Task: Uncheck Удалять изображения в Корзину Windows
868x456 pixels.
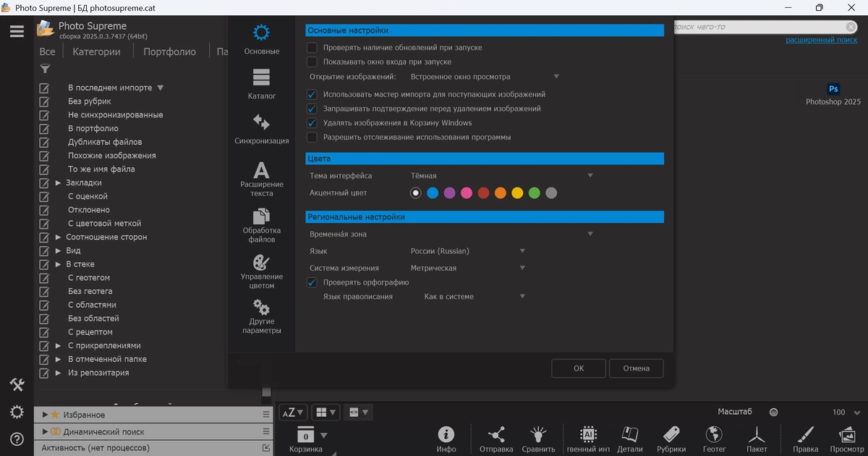Action: [x=312, y=123]
